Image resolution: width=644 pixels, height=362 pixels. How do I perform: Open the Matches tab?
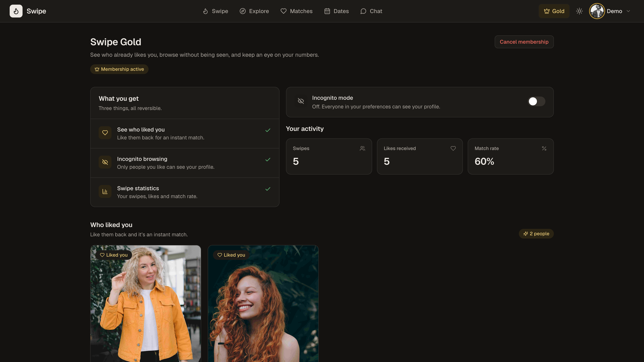(x=296, y=11)
